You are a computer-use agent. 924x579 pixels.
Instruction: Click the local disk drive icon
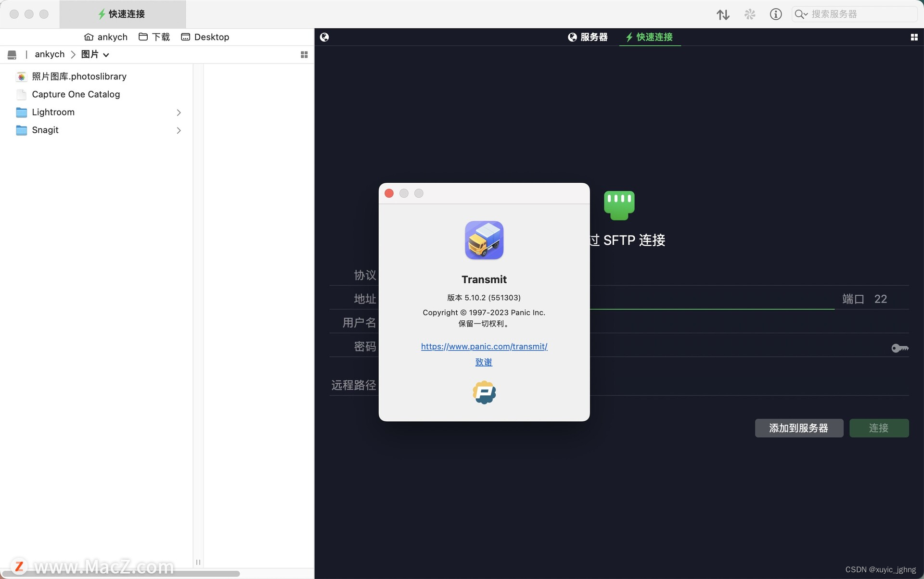(x=12, y=55)
